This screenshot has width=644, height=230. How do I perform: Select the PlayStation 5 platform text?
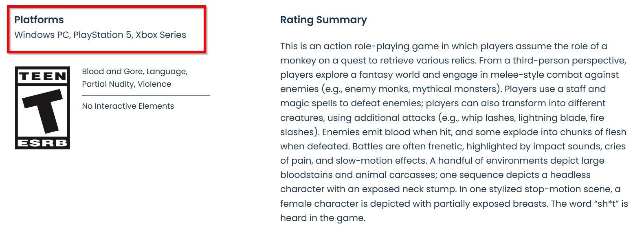pos(102,35)
